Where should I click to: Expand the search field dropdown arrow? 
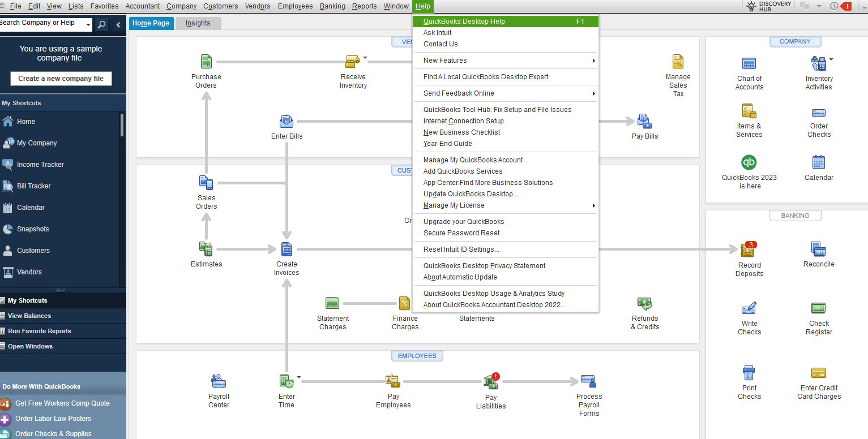(x=88, y=24)
